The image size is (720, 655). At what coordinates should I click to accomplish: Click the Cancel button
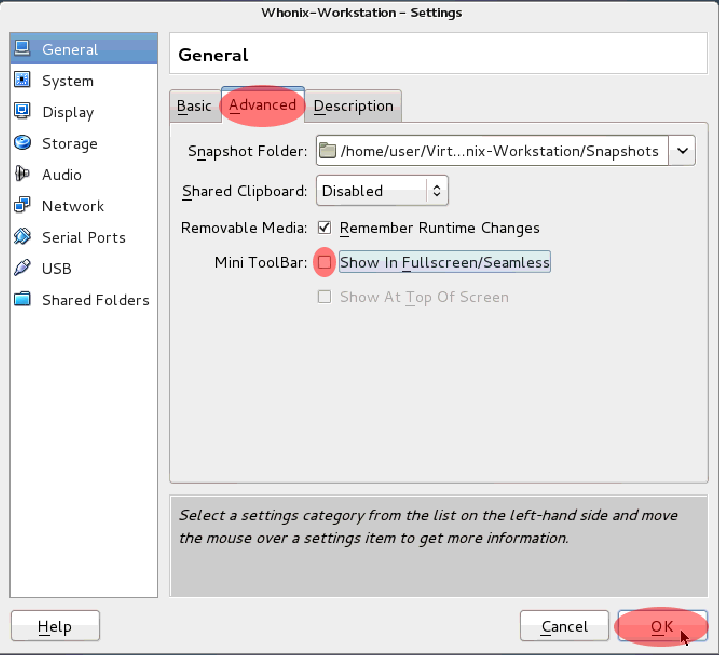pyautogui.click(x=564, y=626)
